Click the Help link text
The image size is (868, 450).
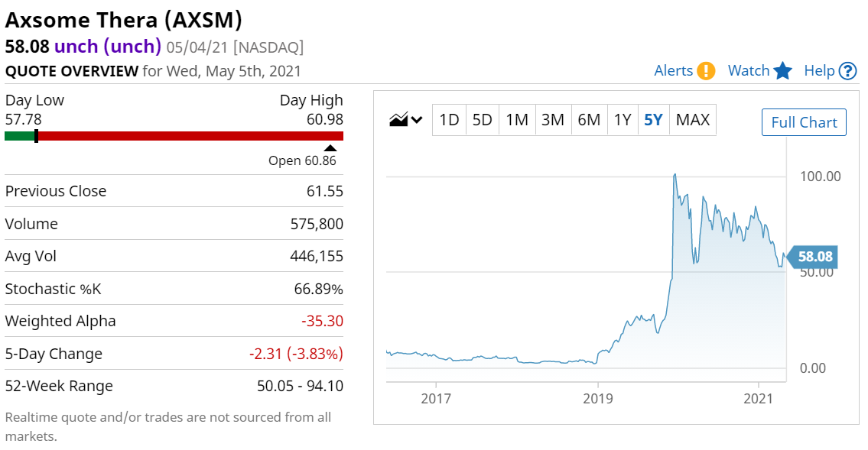(819, 71)
